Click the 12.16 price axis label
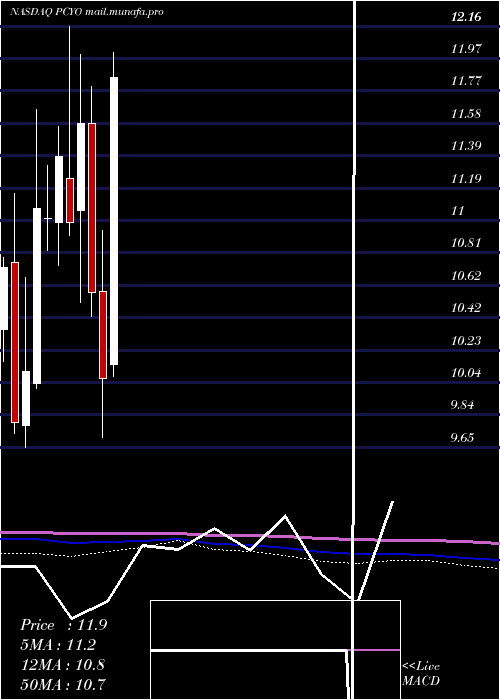 point(466,17)
